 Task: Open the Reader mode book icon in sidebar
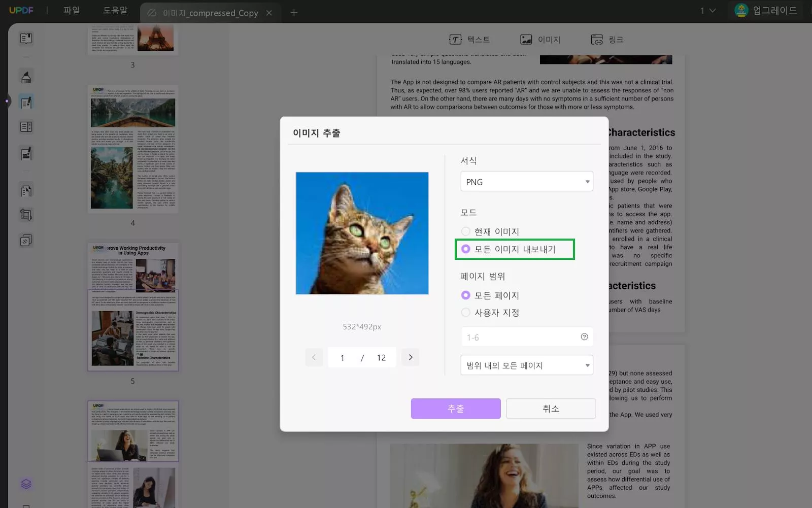click(26, 39)
